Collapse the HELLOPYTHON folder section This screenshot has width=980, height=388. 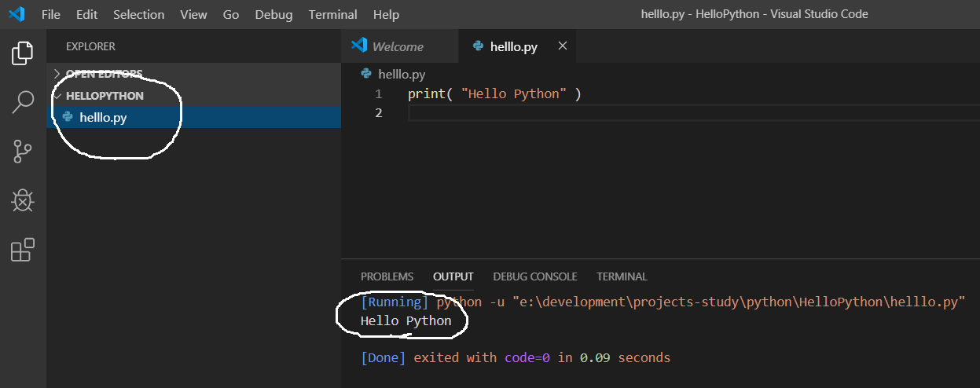(193, 96)
